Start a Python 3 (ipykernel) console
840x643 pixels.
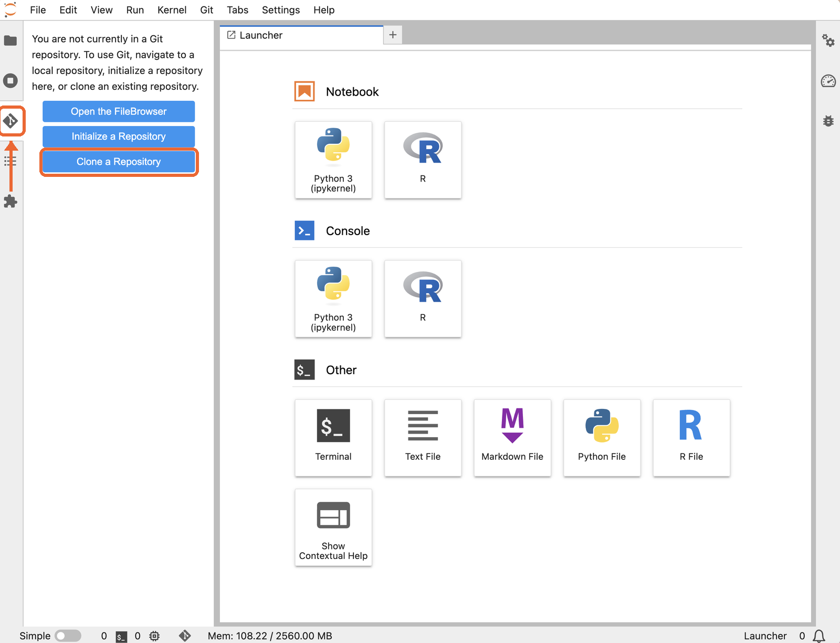(x=333, y=299)
